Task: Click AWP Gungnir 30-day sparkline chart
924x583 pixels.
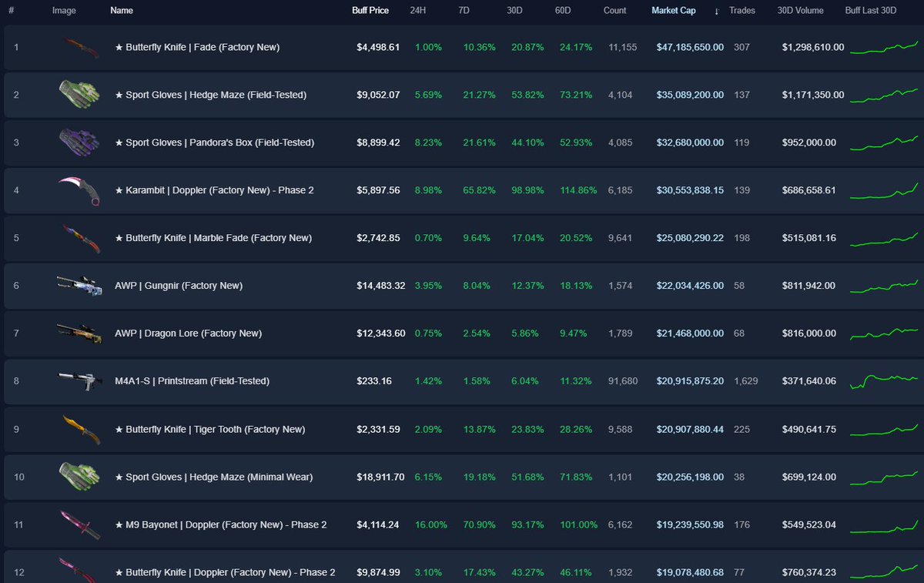Action: tap(884, 286)
